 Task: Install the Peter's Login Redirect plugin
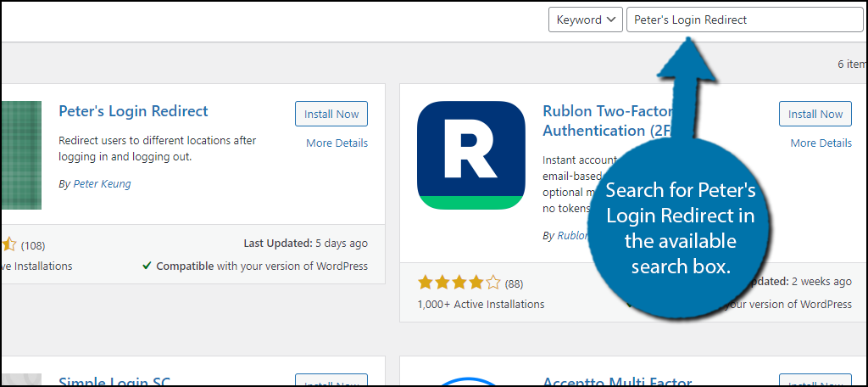pos(331,115)
